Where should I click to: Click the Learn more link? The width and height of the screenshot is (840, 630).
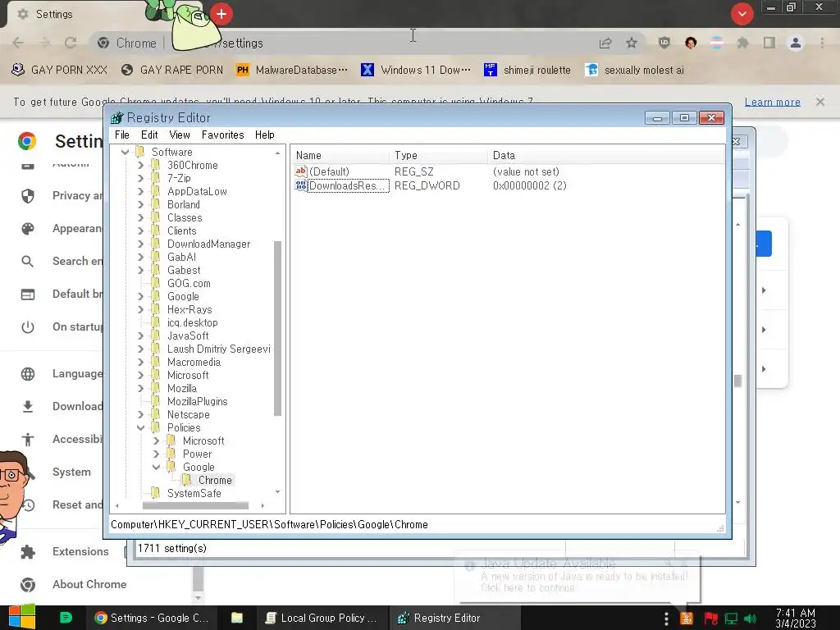(x=773, y=102)
